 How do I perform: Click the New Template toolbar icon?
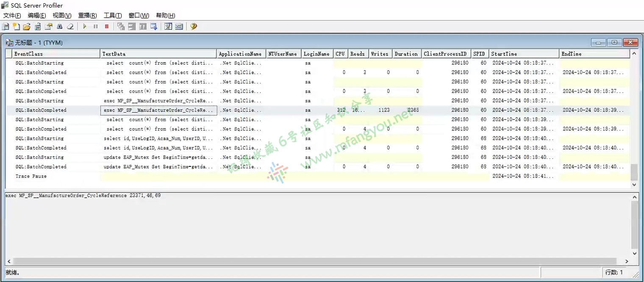click(x=16, y=27)
